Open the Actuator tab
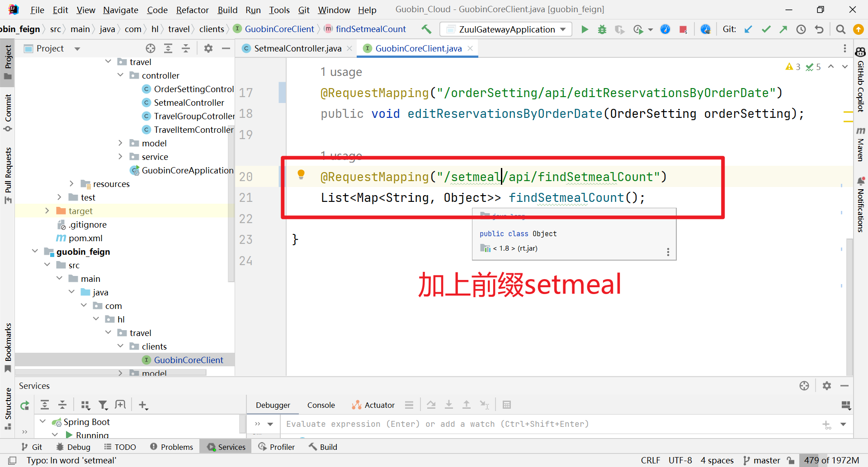Image resolution: width=868 pixels, height=467 pixels. [x=373, y=405]
